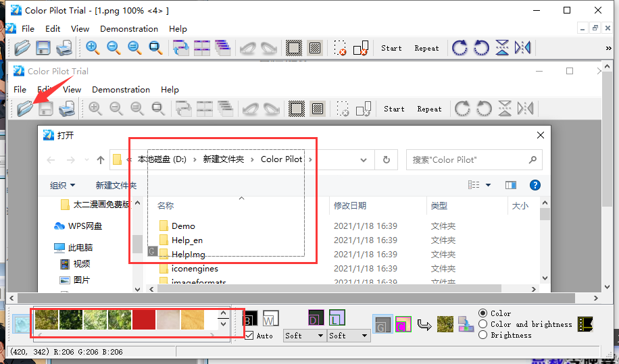The width and height of the screenshot is (619, 364).
Task: Click the Zoom In magnifier icon
Action: (x=93, y=48)
